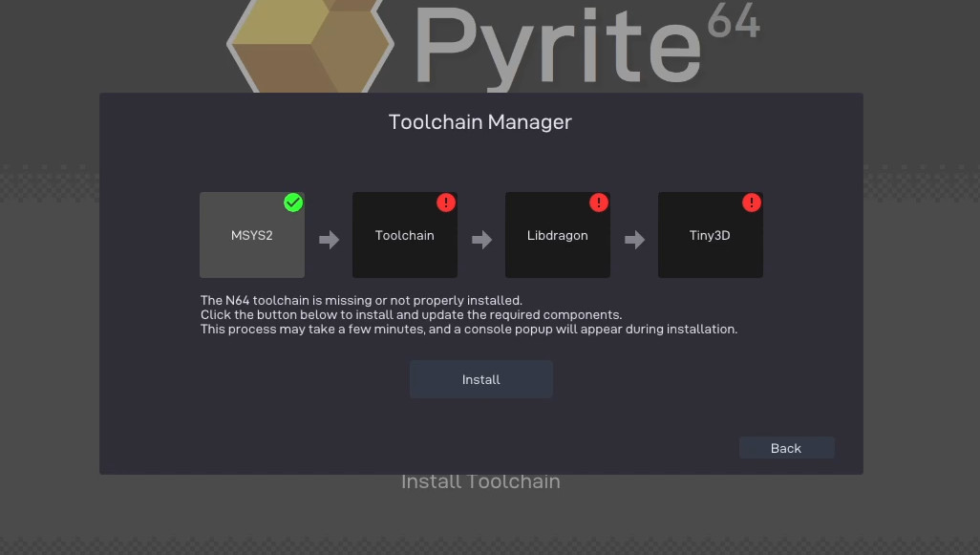The width and height of the screenshot is (980, 555).
Task: Click the Pyrite64 hexagon cube logo
Action: (x=309, y=43)
